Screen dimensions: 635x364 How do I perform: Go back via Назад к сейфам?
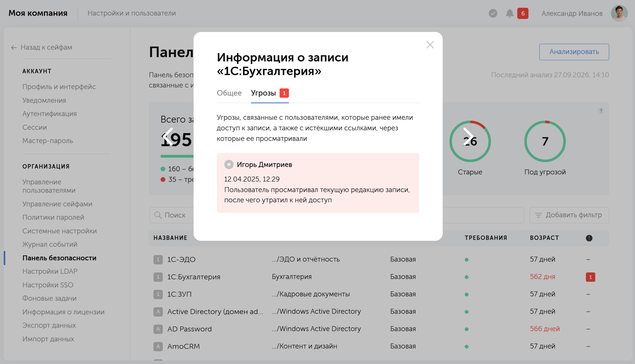tap(42, 47)
